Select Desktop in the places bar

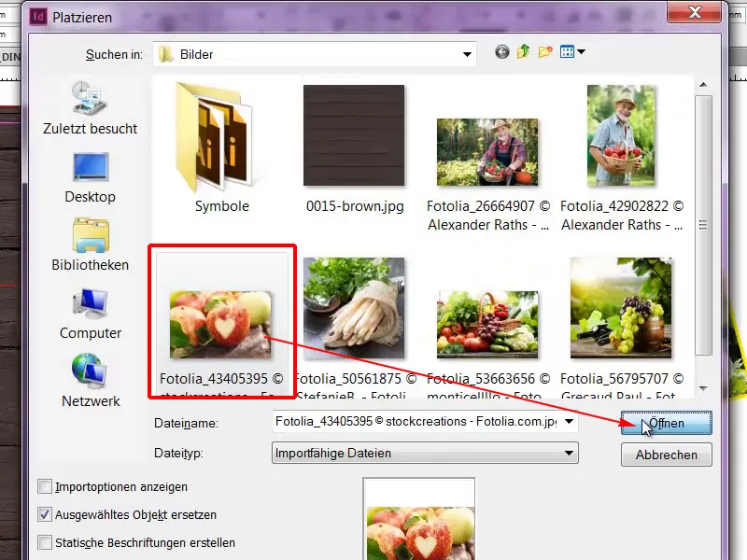click(90, 177)
